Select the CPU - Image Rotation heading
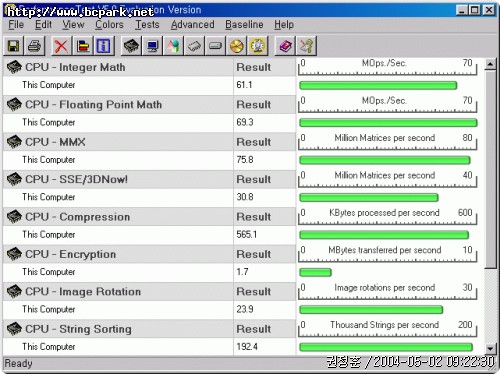This screenshot has width=500, height=374. click(83, 291)
